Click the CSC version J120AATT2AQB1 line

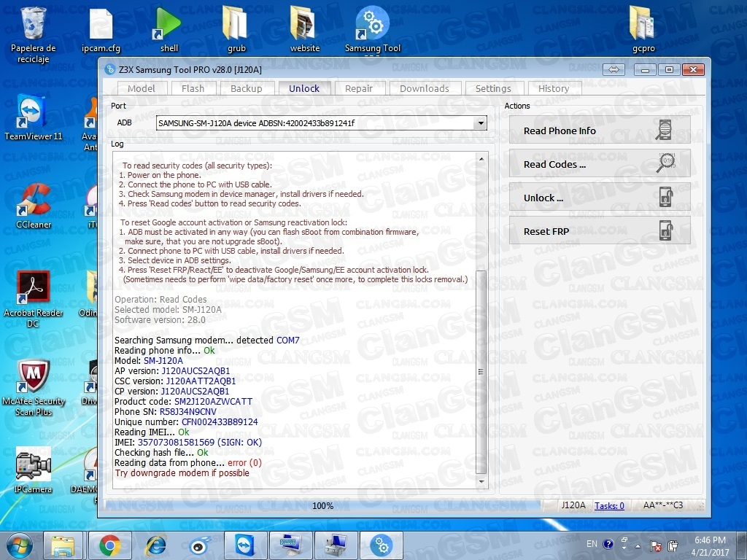175,381
